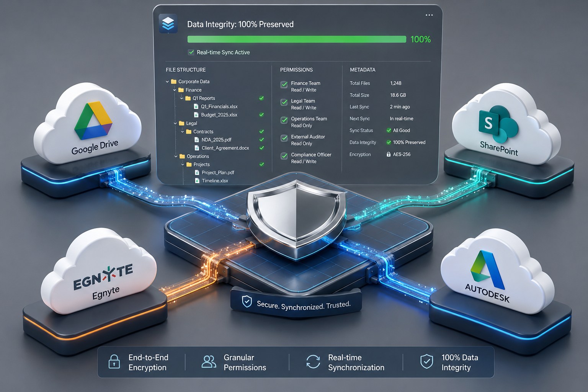Click the check mark on Contracts row
Viewport: 588px width, 392px height.
(x=261, y=132)
